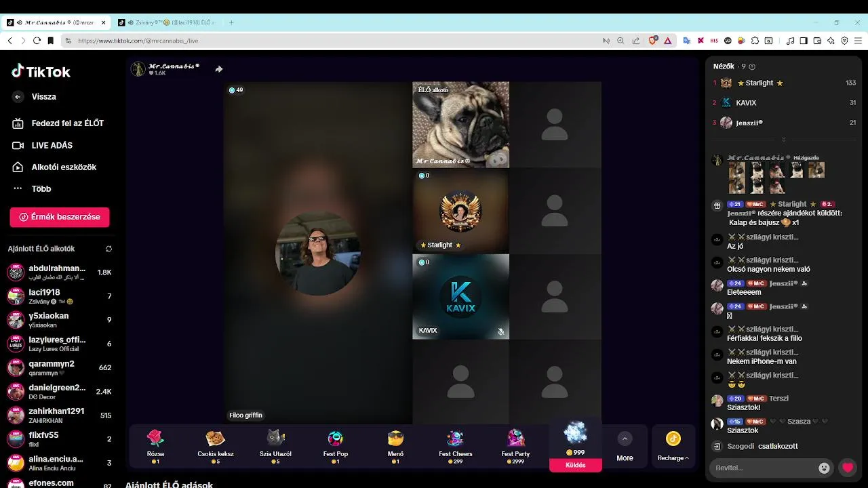Click Filoo griffin center avatar

click(x=318, y=253)
